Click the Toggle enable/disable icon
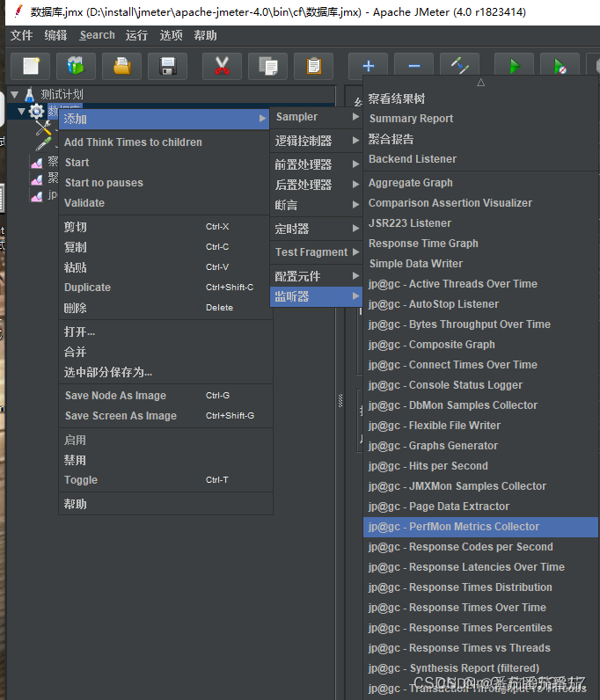600x700 pixels. pyautogui.click(x=460, y=66)
